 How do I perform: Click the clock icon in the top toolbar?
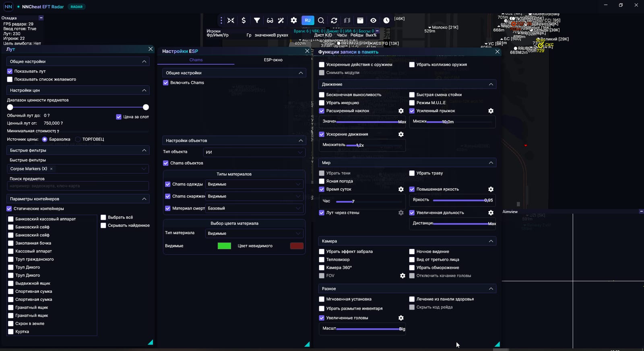pos(386,20)
